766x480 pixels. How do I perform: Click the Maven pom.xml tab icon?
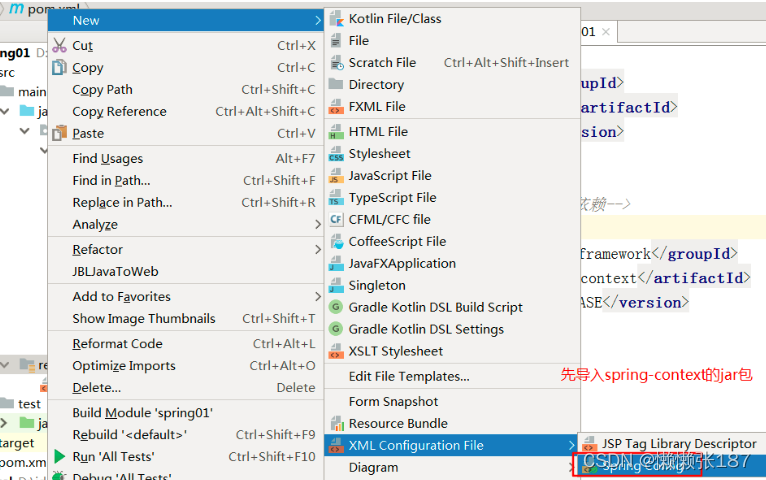tap(17, 8)
